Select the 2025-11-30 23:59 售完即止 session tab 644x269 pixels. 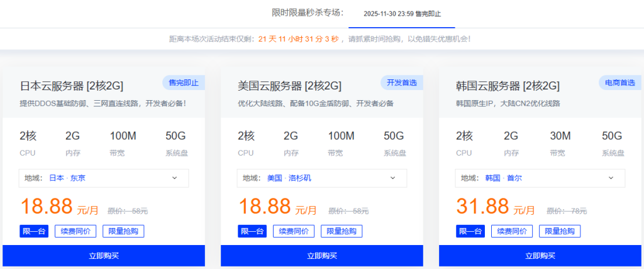[x=402, y=14]
